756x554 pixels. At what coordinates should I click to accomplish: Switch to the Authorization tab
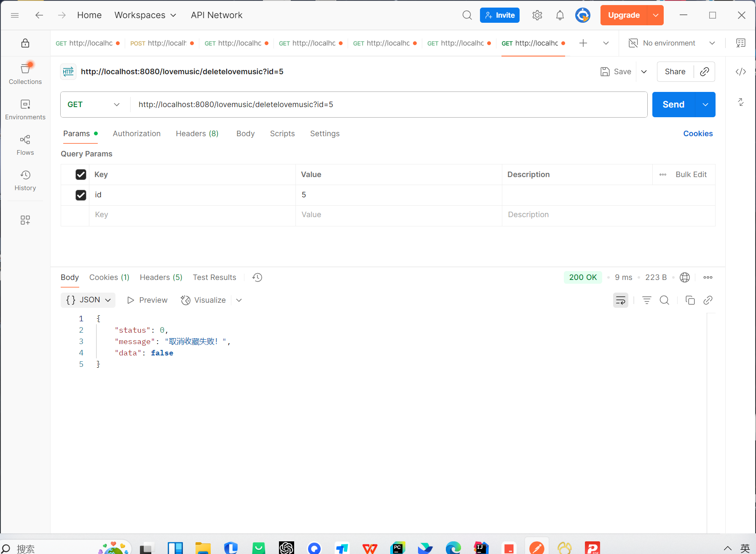(x=137, y=134)
